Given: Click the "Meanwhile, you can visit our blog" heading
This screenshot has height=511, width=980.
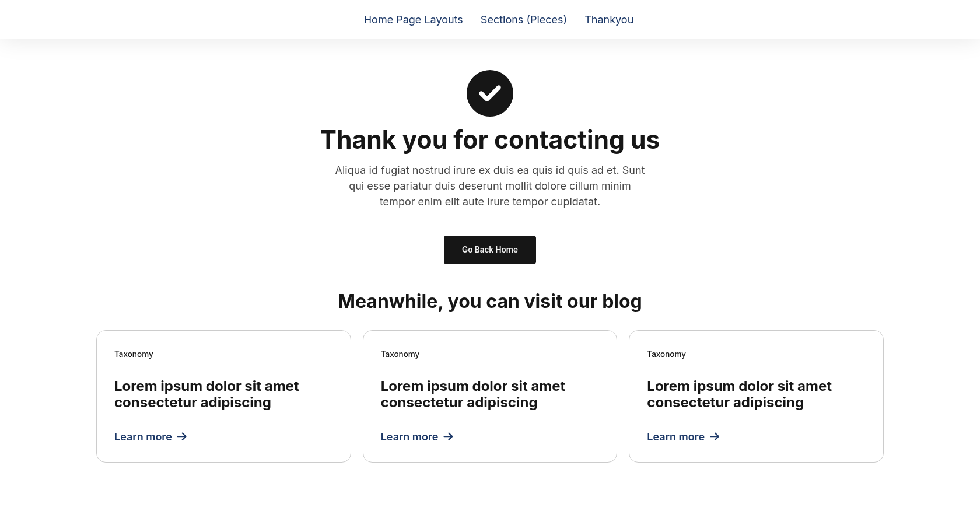Looking at the screenshot, I should click(490, 302).
